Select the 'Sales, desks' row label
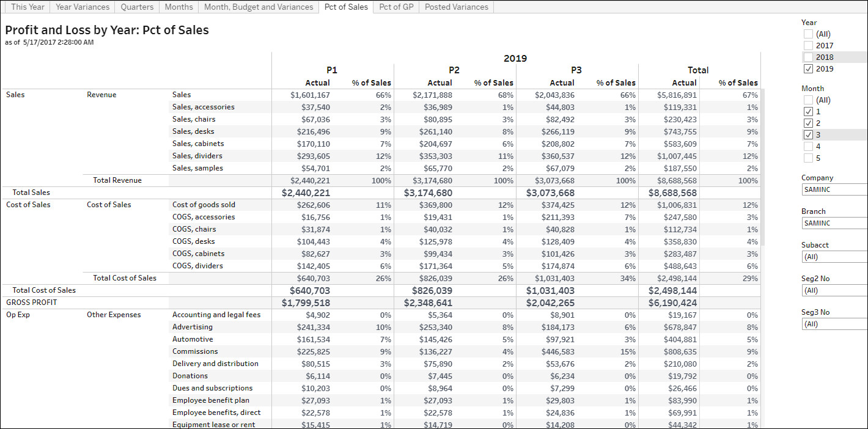 [193, 131]
